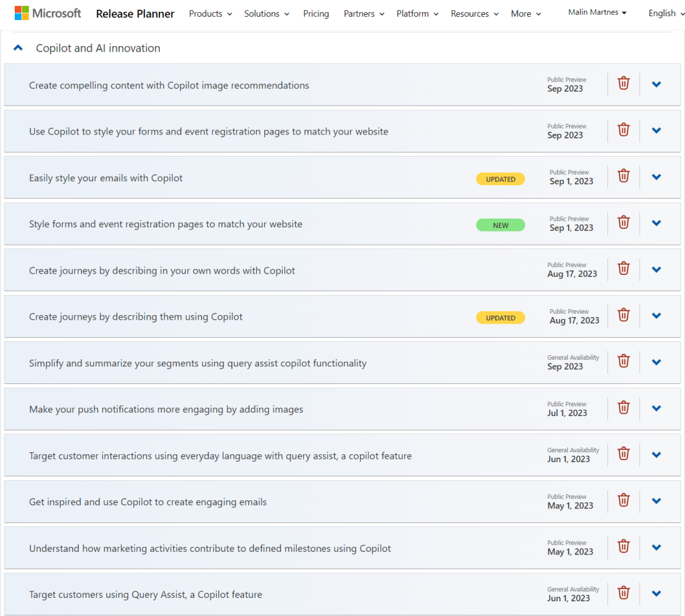The width and height of the screenshot is (685, 616).
Task: Remove the "Simplify and summarize your segments" entry
Action: 623,361
